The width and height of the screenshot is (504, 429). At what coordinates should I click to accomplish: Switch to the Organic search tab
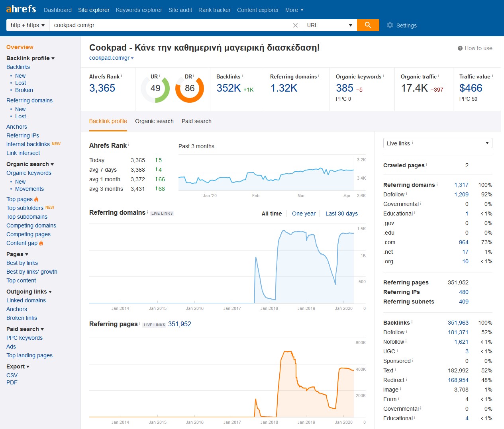click(x=154, y=121)
